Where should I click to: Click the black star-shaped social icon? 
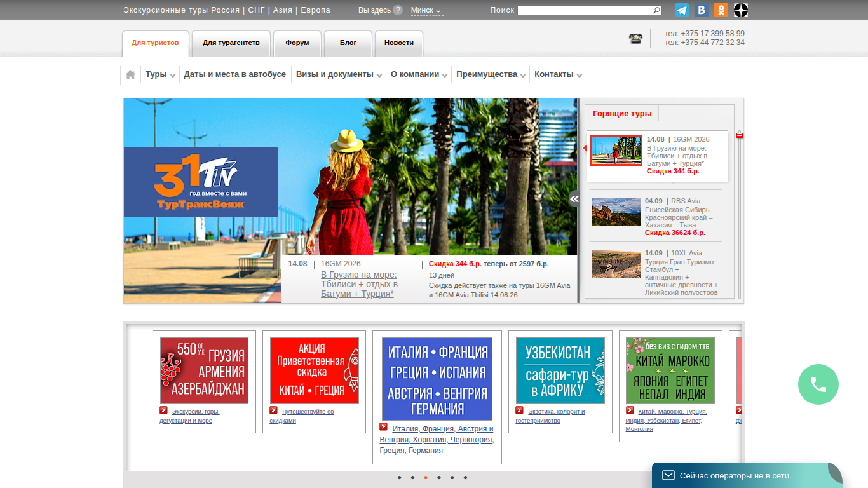(741, 10)
